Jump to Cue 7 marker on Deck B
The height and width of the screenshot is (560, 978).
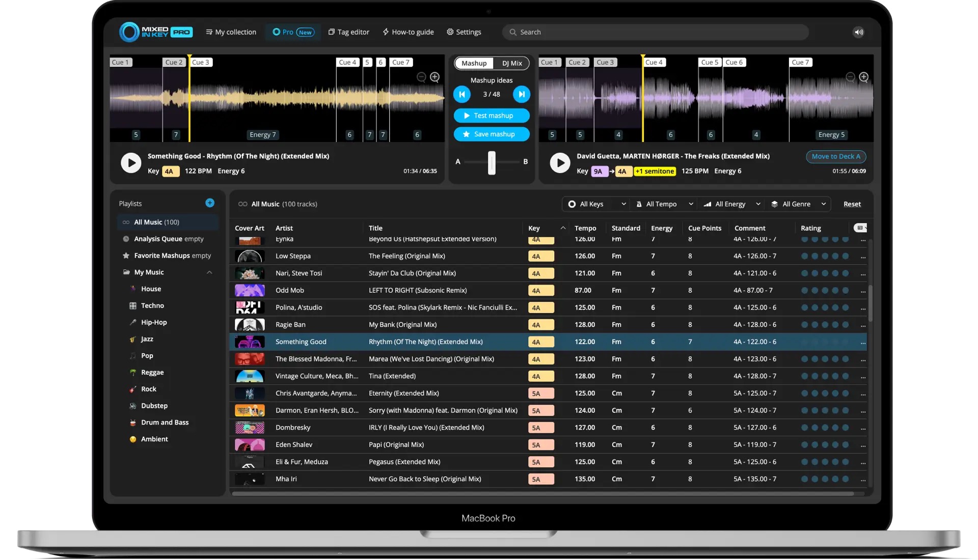[800, 63]
